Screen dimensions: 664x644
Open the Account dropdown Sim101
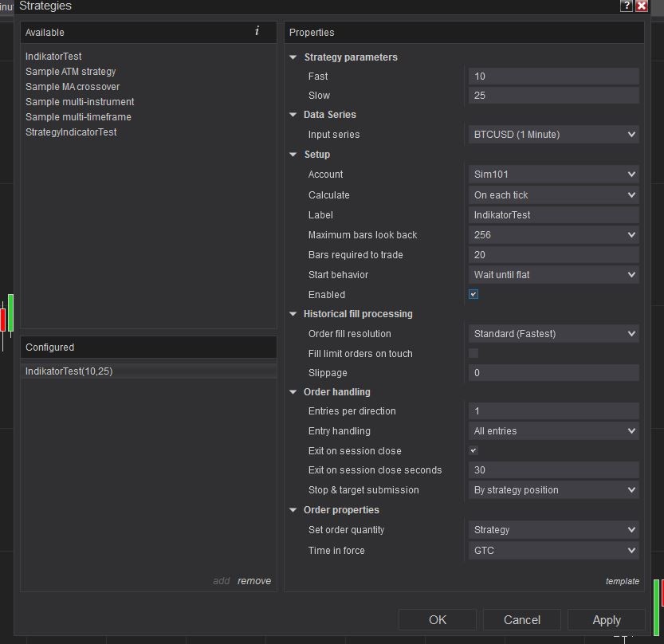pyautogui.click(x=553, y=175)
